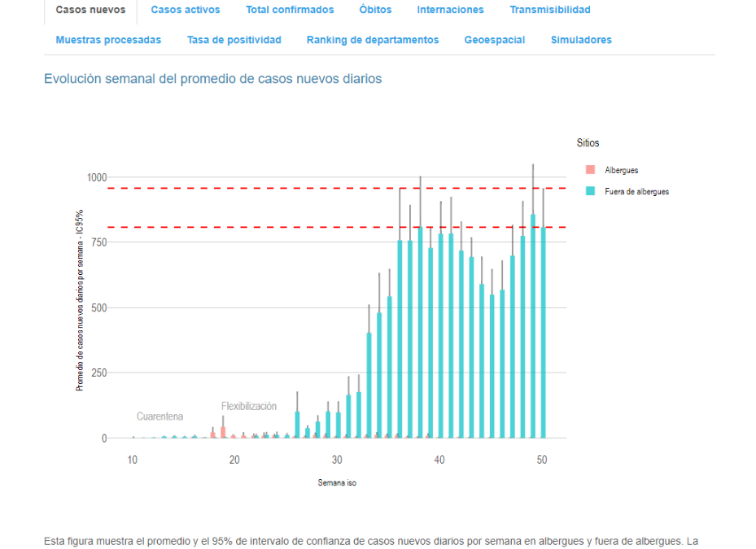Image resolution: width=756 pixels, height=549 pixels.
Task: Select the Simuladores tab
Action: (580, 39)
